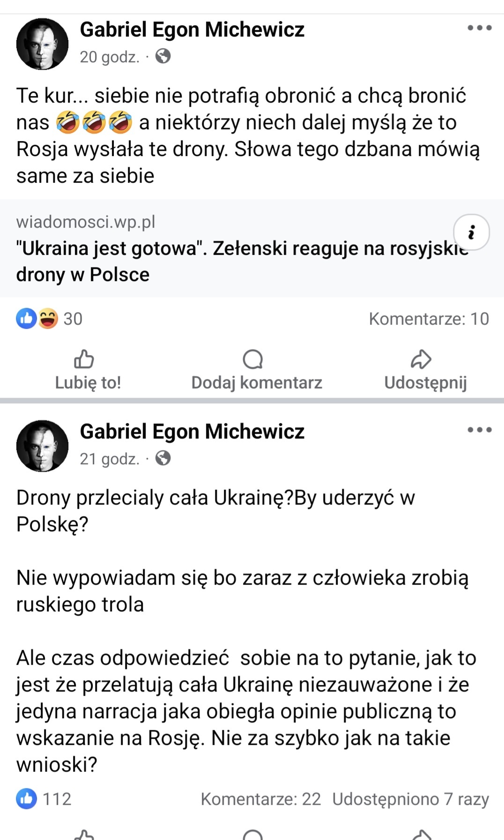View who shared: Udostępniono 7 razy
Viewport: 504px width, 840px height.
click(x=410, y=799)
